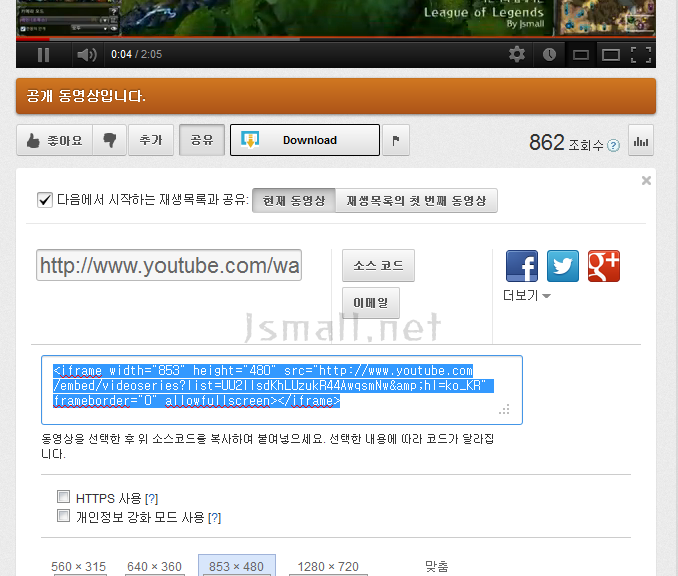The image size is (678, 576).
Task: Click the 좋아요 like button
Action: click(54, 140)
